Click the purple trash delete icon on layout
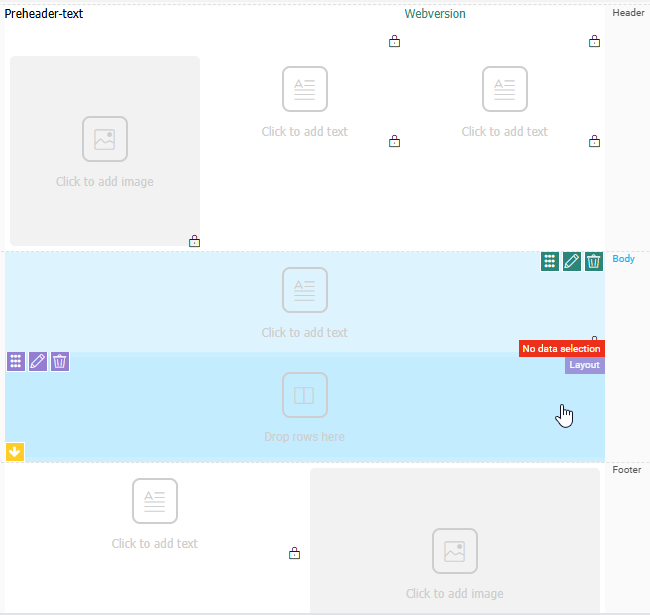Screen dimensions: 650x615 60,362
